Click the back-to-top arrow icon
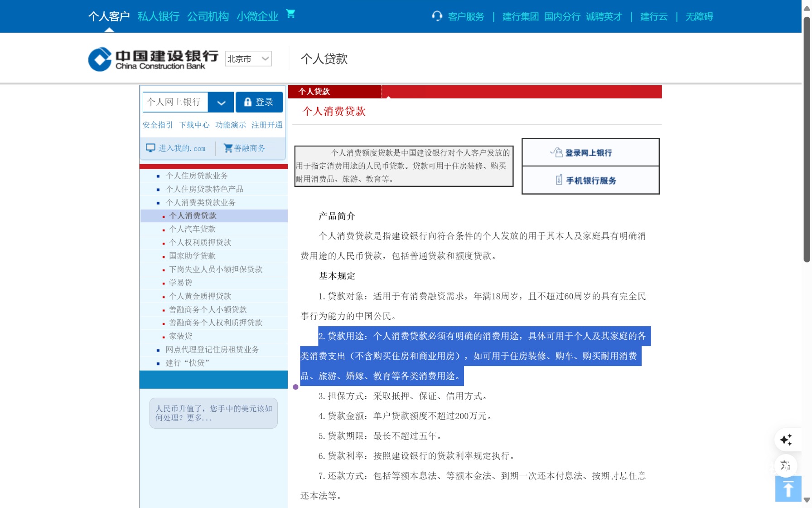Image resolution: width=812 pixels, height=508 pixels. click(787, 488)
